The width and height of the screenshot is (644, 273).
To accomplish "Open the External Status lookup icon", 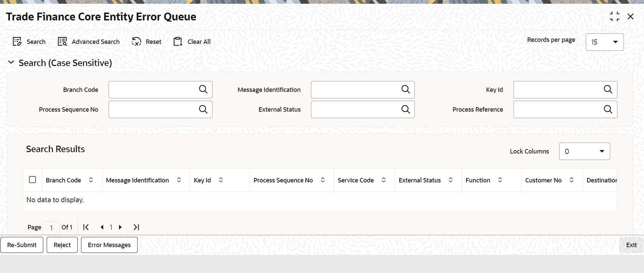I will 405,109.
